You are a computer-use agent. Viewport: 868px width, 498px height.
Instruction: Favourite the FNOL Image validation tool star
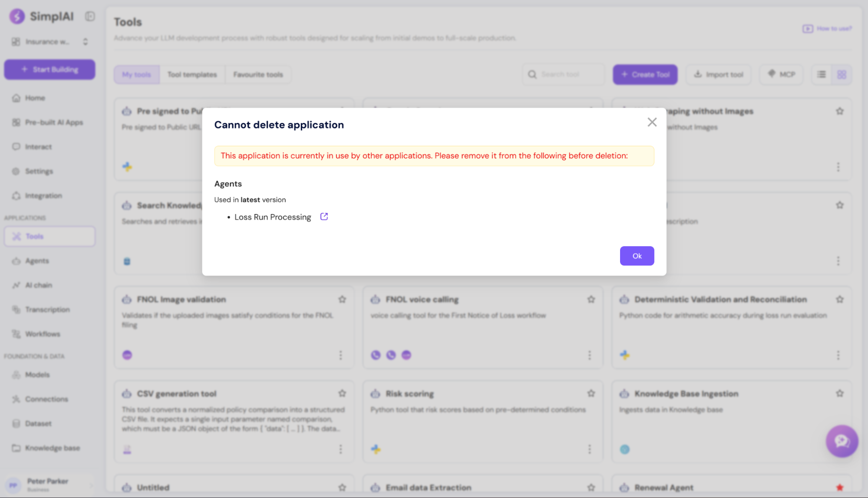342,299
